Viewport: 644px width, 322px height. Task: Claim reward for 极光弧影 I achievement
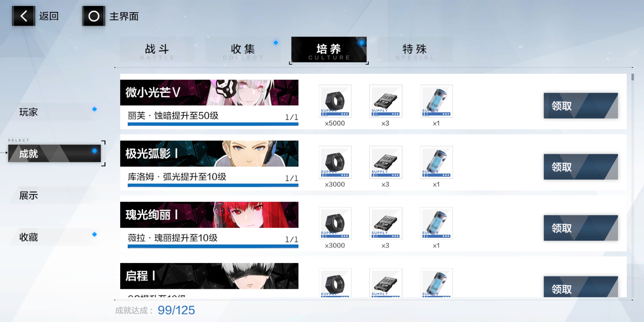[x=580, y=167]
